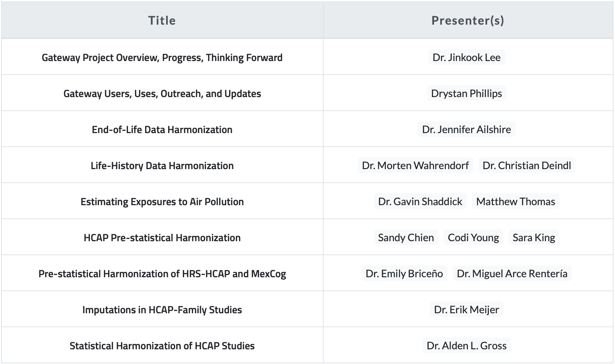
Task: Select the Dr. Gavin Shaddick tag
Action: (x=420, y=201)
